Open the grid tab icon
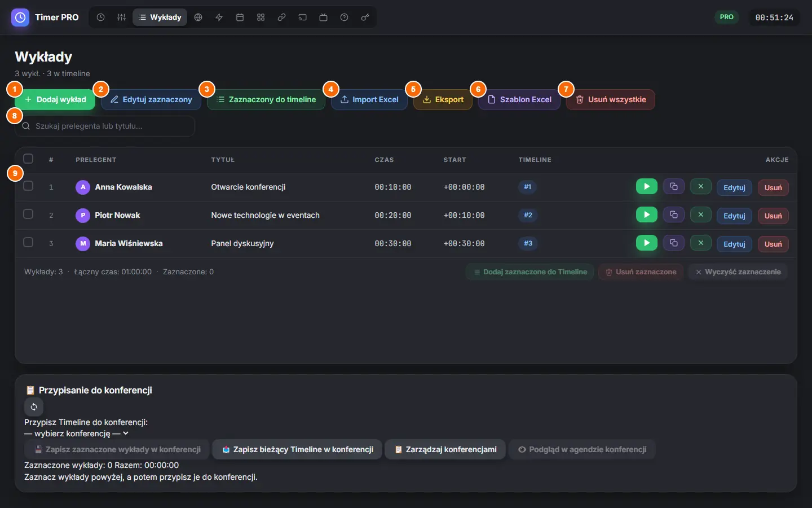The image size is (812, 508). pyautogui.click(x=261, y=17)
